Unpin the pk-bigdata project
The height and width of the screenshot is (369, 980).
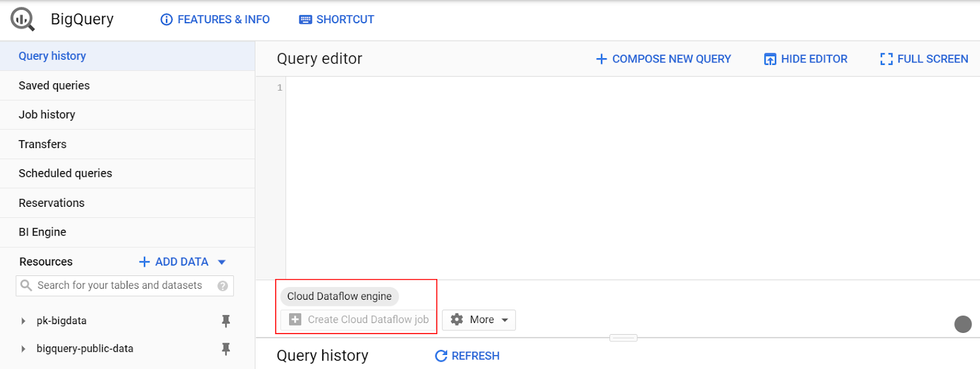point(226,321)
